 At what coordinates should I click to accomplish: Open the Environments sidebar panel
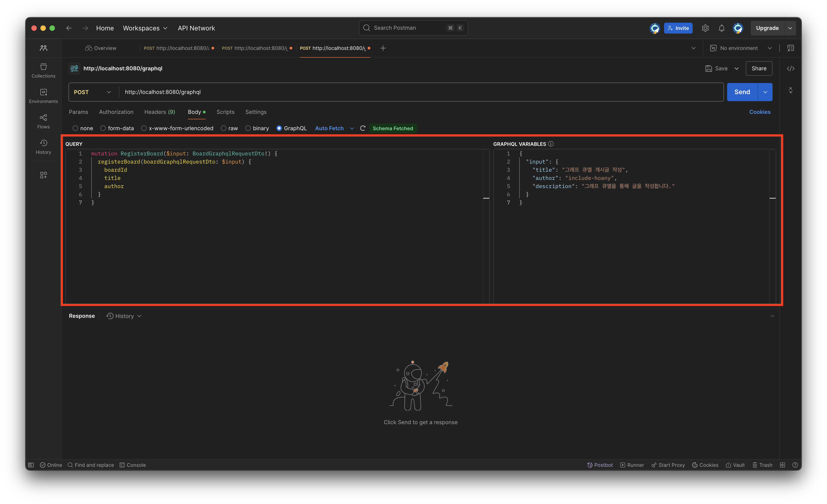coord(43,96)
